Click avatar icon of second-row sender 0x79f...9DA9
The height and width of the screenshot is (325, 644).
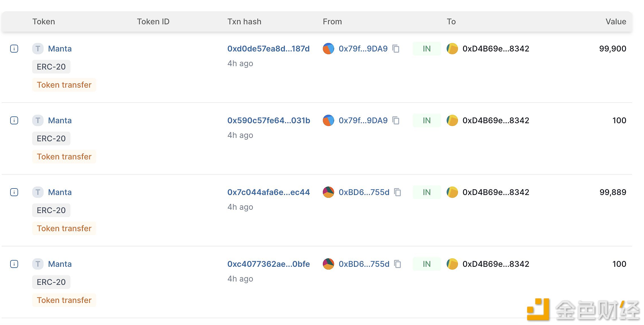pyautogui.click(x=328, y=120)
